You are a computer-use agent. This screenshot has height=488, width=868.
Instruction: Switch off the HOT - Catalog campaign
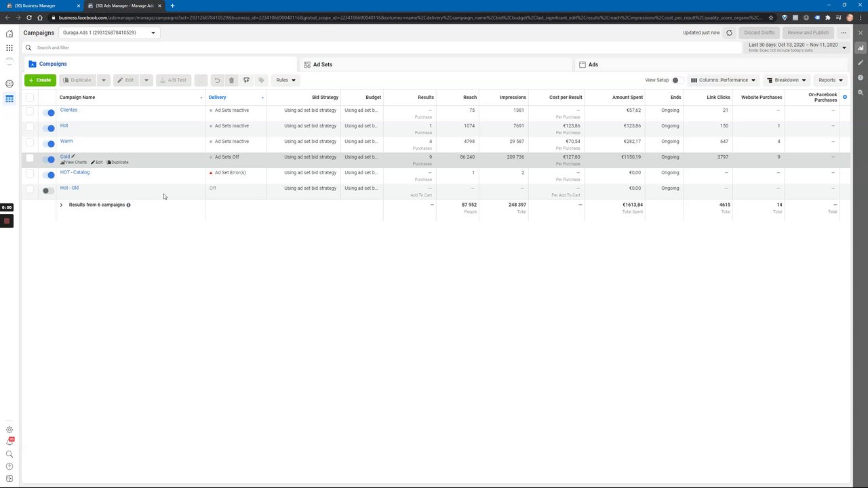pyautogui.click(x=48, y=175)
